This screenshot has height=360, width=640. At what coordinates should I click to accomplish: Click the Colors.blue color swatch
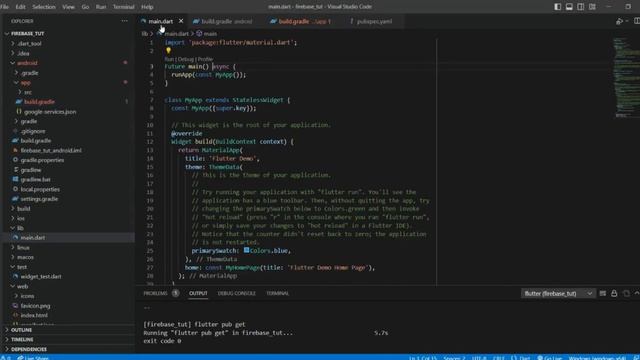(247, 250)
